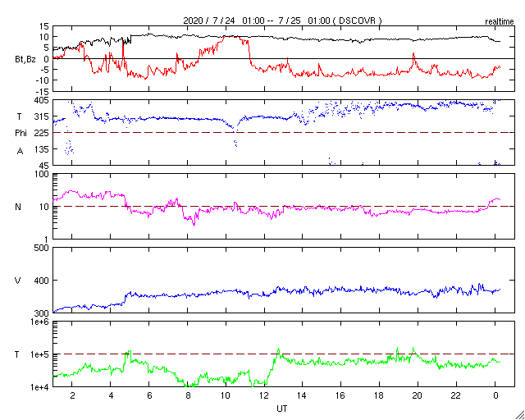
Task: Click the hour '22' UT tick label
Action: [x=456, y=396]
